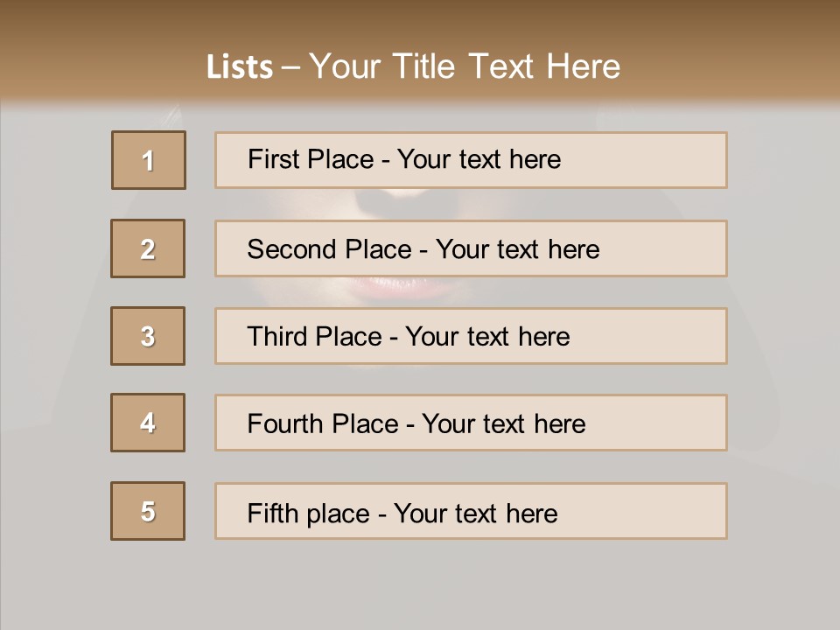The width and height of the screenshot is (840, 630).
Task: Click the "Fourth Place - Your text here" bar
Action: [471, 423]
